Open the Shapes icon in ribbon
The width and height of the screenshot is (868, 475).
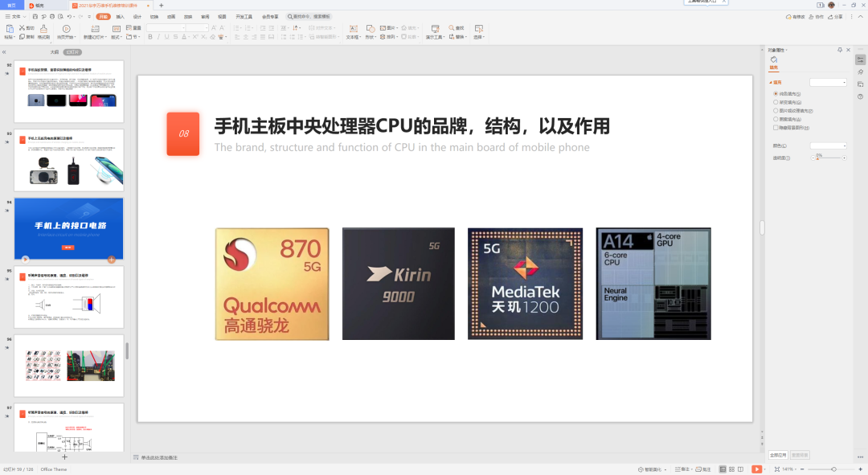tap(371, 29)
